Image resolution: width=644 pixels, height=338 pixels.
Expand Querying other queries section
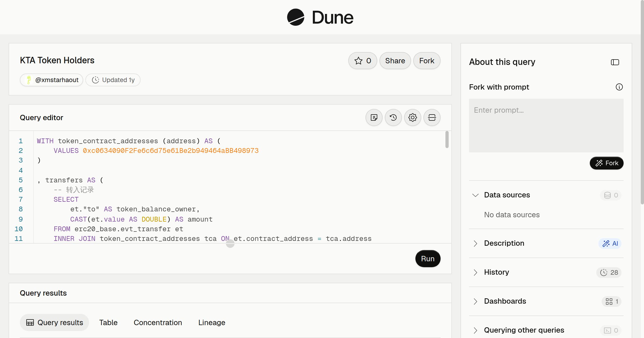click(x=475, y=330)
